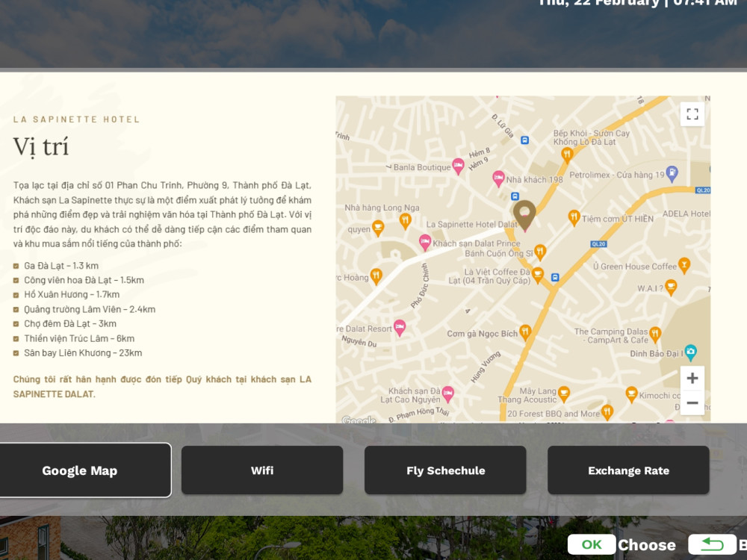Click the Tiệm cơm ÚT HIỀN restaurant marker
747x560 pixels.
pyautogui.click(x=574, y=217)
